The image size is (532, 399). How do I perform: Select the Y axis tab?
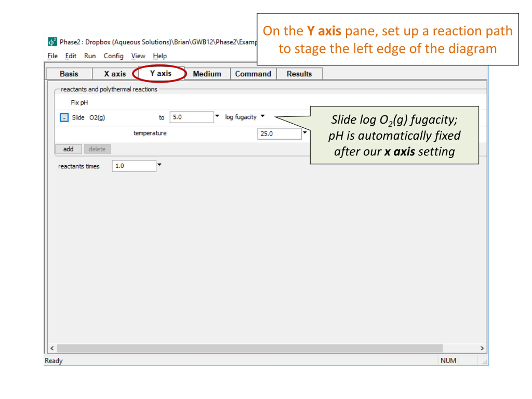click(x=161, y=73)
